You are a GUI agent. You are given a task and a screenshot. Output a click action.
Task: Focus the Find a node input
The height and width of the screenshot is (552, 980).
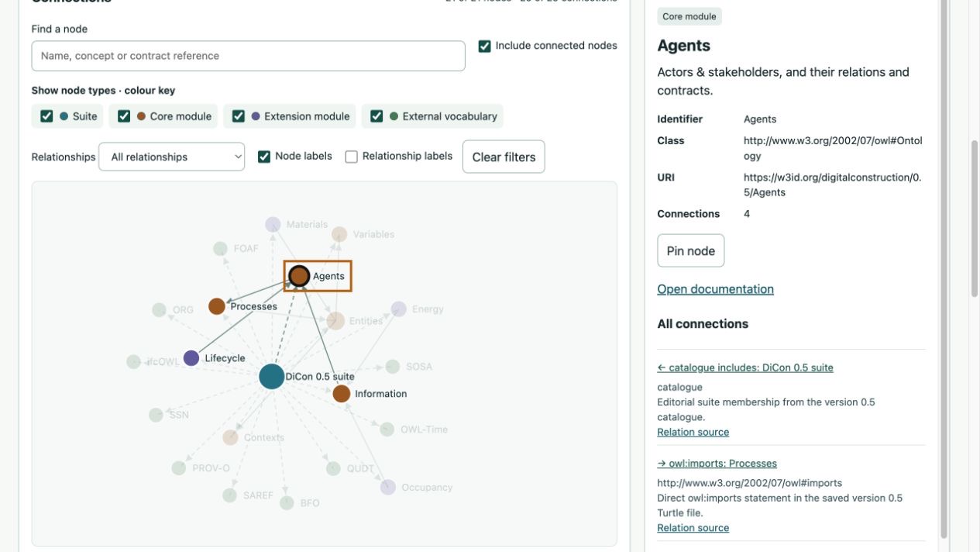pos(249,56)
